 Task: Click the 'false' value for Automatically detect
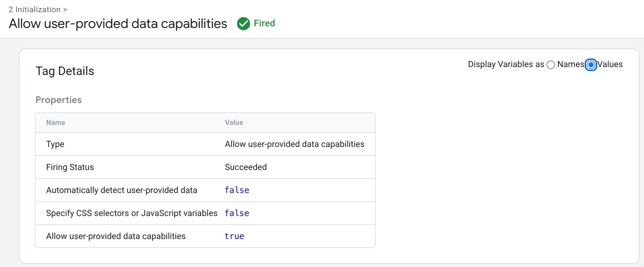237,190
